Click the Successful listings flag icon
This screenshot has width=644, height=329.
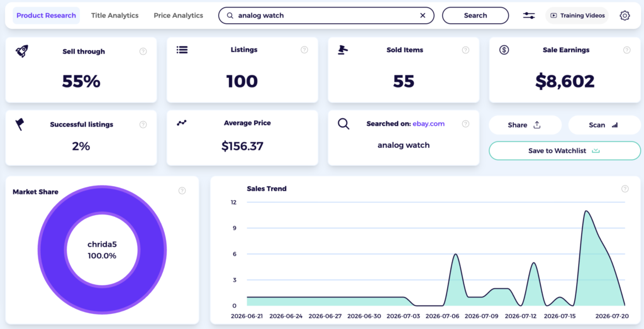[x=19, y=124]
